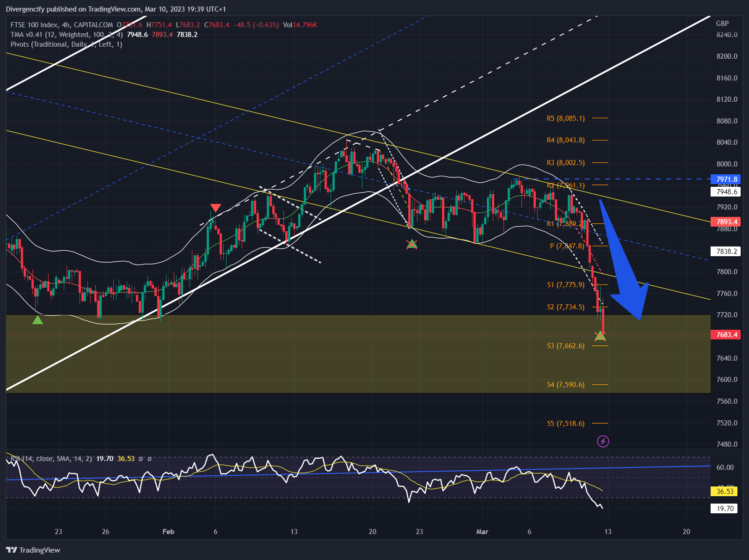
Task: Click the red 7683.4 last price tag
Action: pyautogui.click(x=725, y=334)
